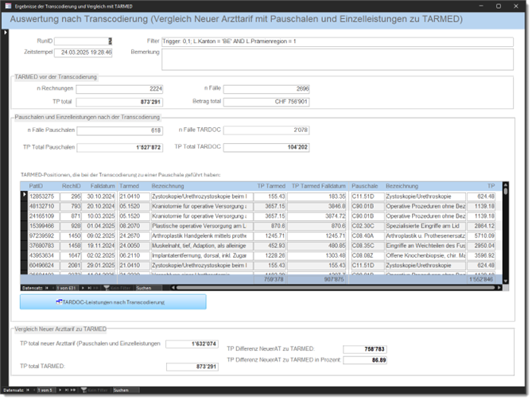
Task: Click the Pauschale column header
Action: pos(365,186)
